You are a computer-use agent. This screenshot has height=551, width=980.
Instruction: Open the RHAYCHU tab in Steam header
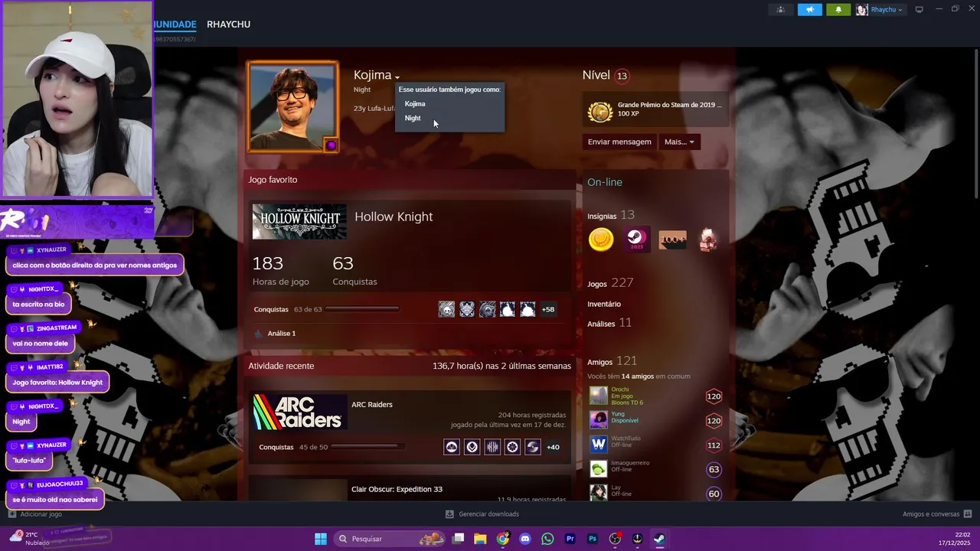(x=228, y=24)
